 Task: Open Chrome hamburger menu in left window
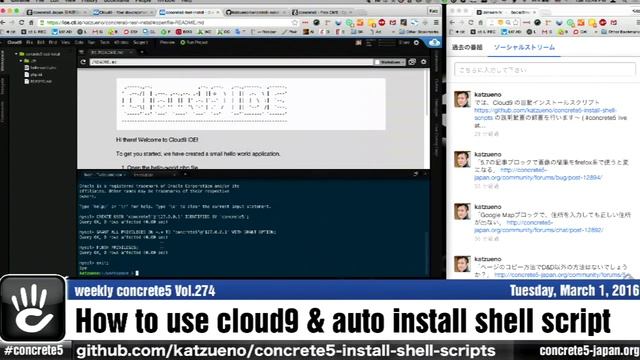[x=436, y=22]
